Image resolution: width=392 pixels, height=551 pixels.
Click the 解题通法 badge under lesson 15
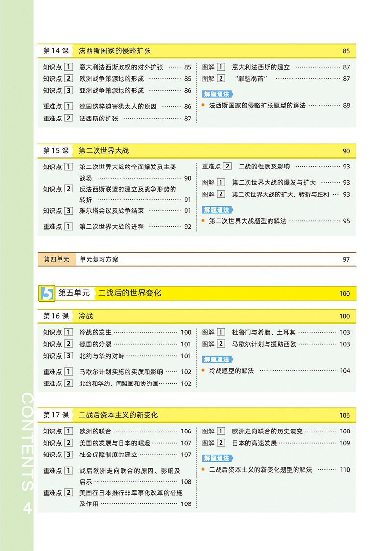(218, 210)
